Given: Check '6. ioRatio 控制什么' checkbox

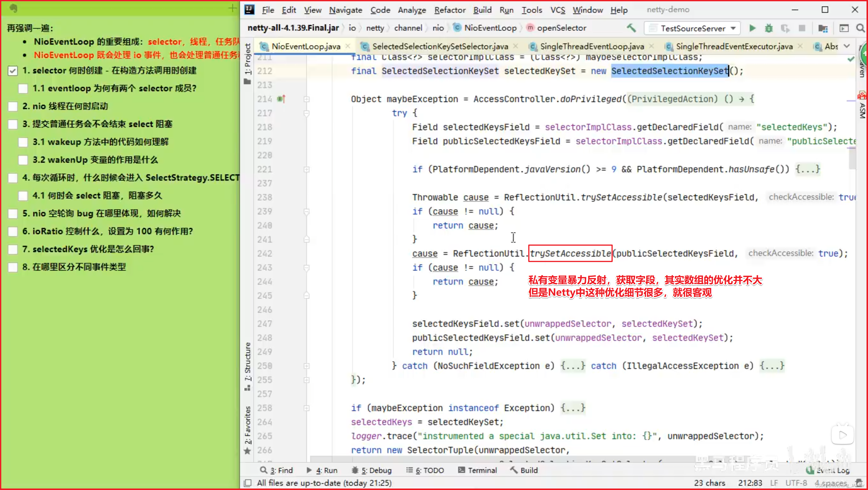Looking at the screenshot, I should coord(13,231).
